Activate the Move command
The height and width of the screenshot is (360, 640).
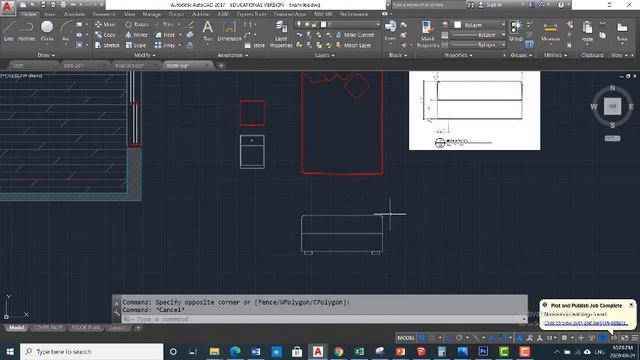pyautogui.click(x=105, y=24)
